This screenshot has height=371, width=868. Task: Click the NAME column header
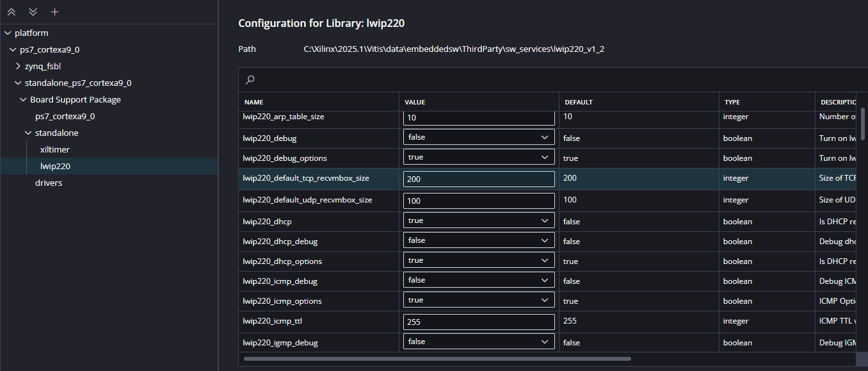[x=254, y=102]
